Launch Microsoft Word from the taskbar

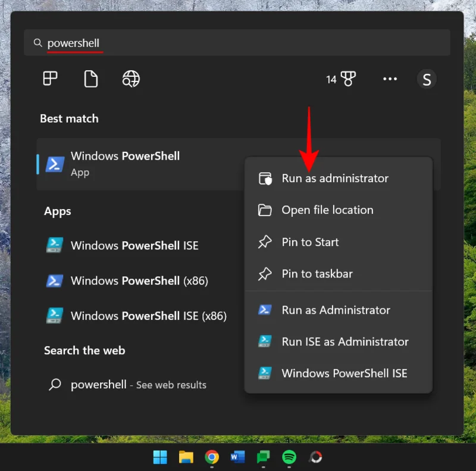(239, 457)
